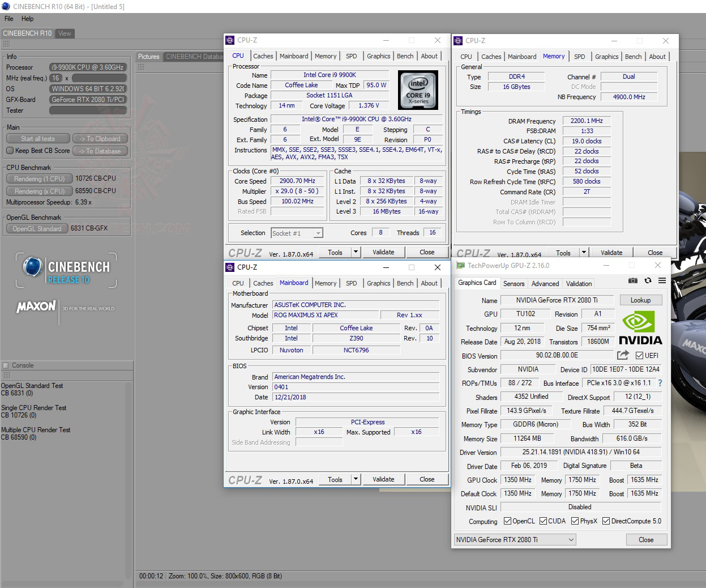Viewport: 706px width, 588px height.
Task: Select the Pictures tab in Cinebench
Action: point(149,57)
